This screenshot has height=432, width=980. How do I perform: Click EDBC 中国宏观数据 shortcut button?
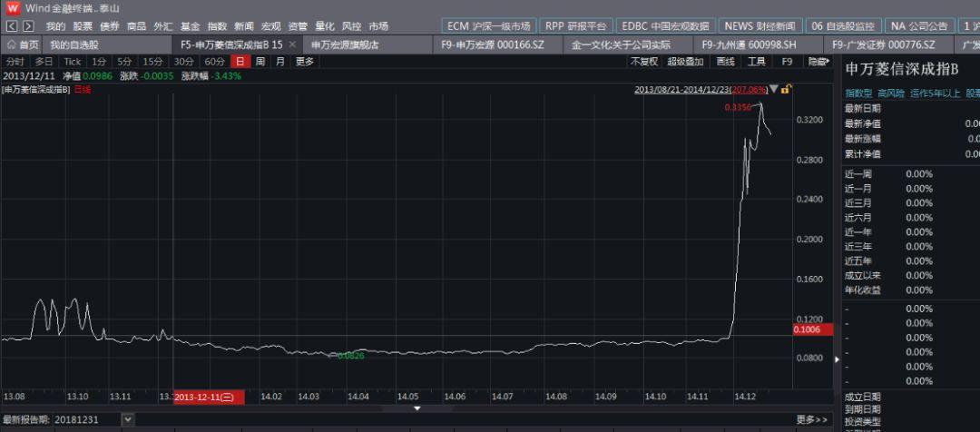coord(666,26)
